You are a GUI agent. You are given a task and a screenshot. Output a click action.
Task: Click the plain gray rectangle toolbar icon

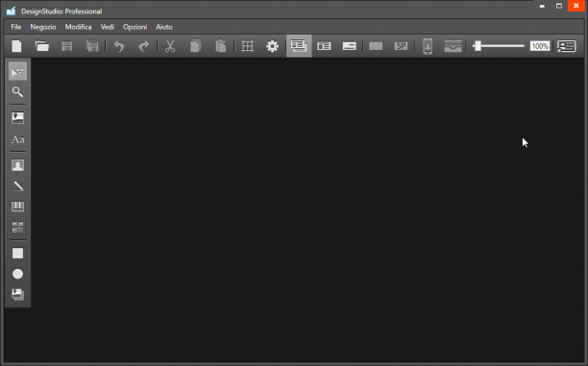pyautogui.click(x=376, y=46)
